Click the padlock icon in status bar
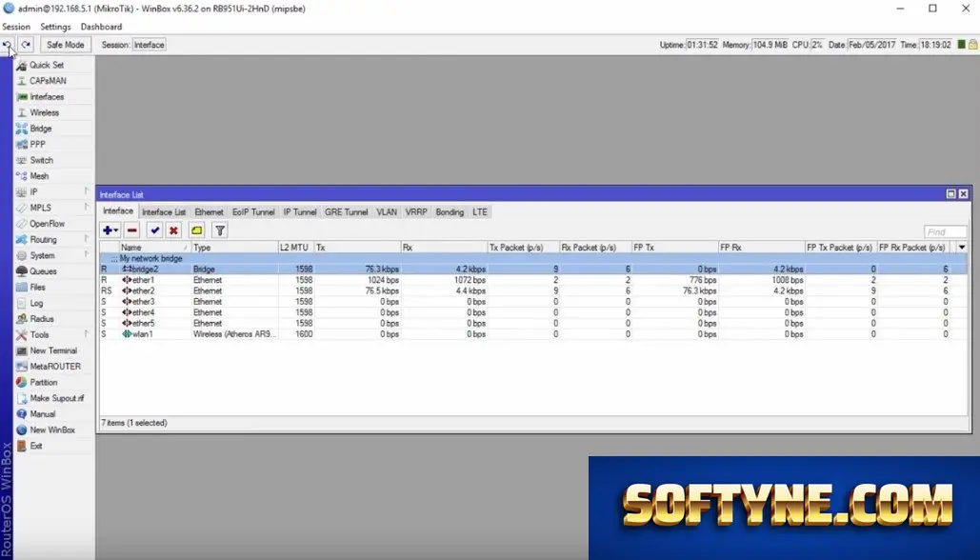This screenshot has height=560, width=980. [973, 45]
